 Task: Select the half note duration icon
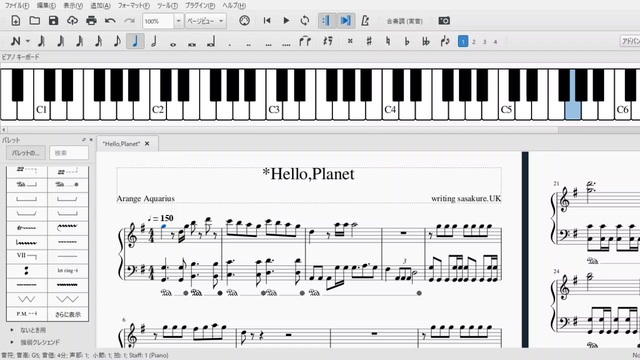154,41
